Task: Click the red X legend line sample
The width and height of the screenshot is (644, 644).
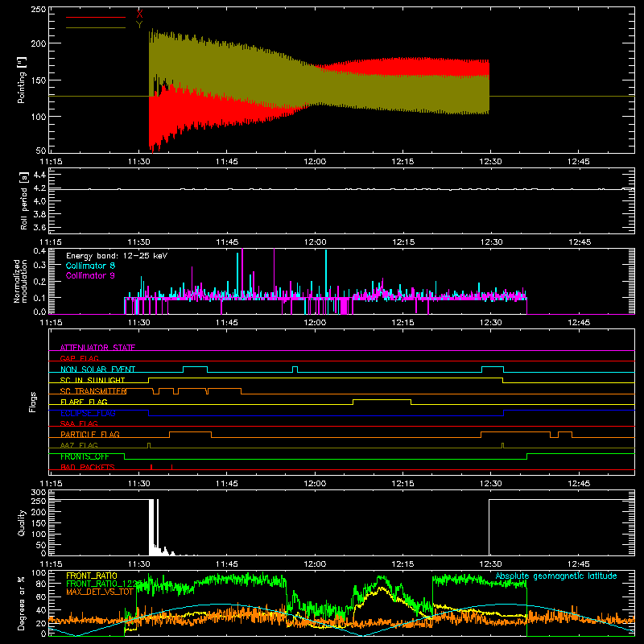Action: pyautogui.click(x=95, y=17)
